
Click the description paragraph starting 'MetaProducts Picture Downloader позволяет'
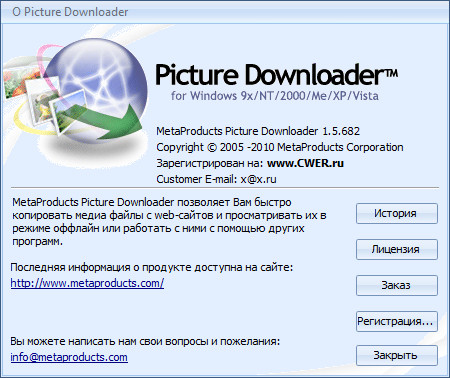point(169,222)
